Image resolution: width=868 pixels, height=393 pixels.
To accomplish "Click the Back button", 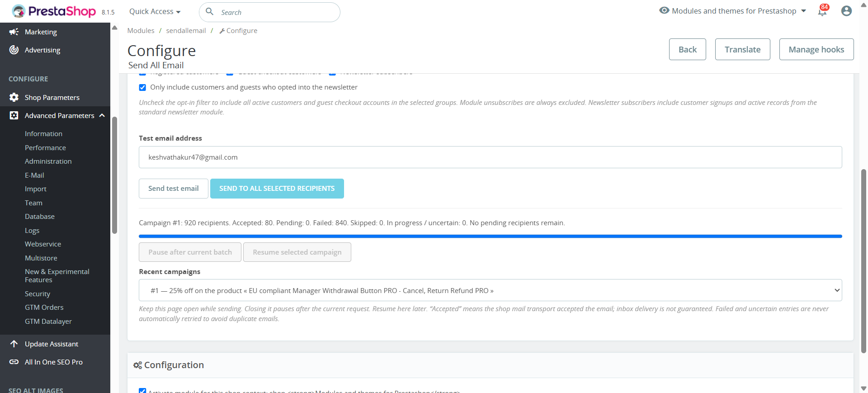I will 687,49.
